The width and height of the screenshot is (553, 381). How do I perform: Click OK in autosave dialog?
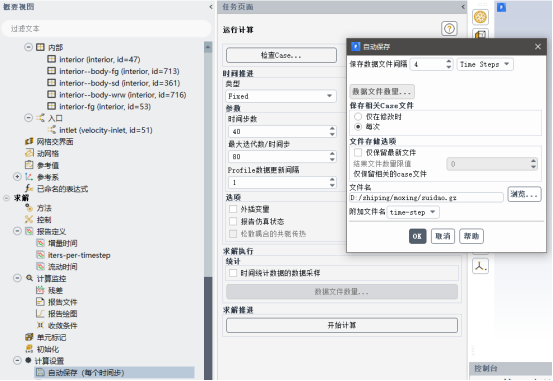(417, 236)
